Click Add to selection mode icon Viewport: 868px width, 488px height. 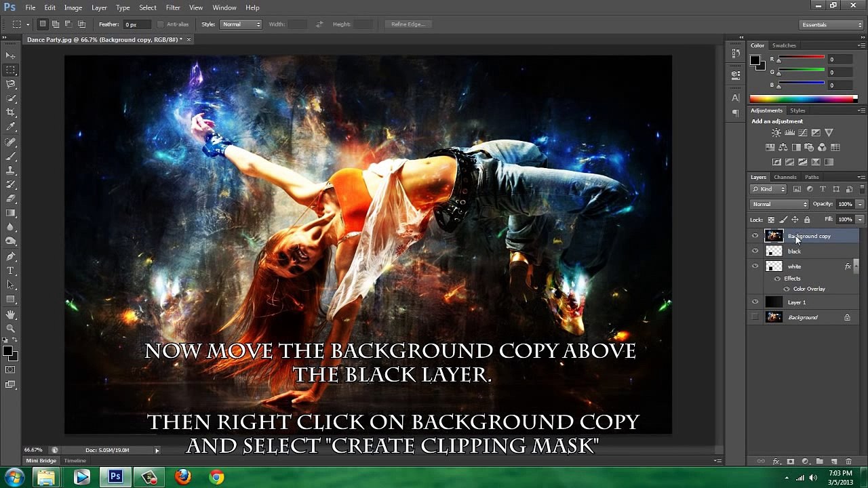56,24
